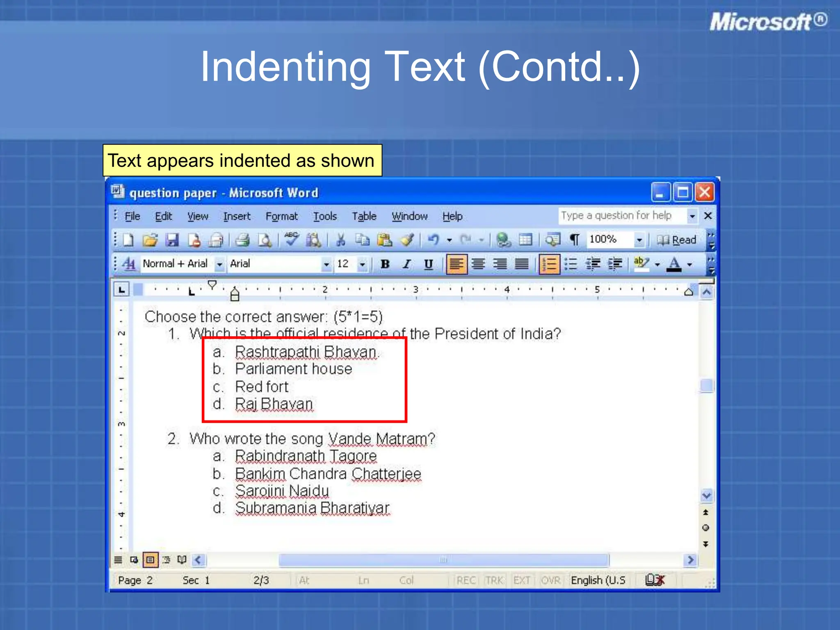Open a file with Open folder icon

[x=150, y=240]
